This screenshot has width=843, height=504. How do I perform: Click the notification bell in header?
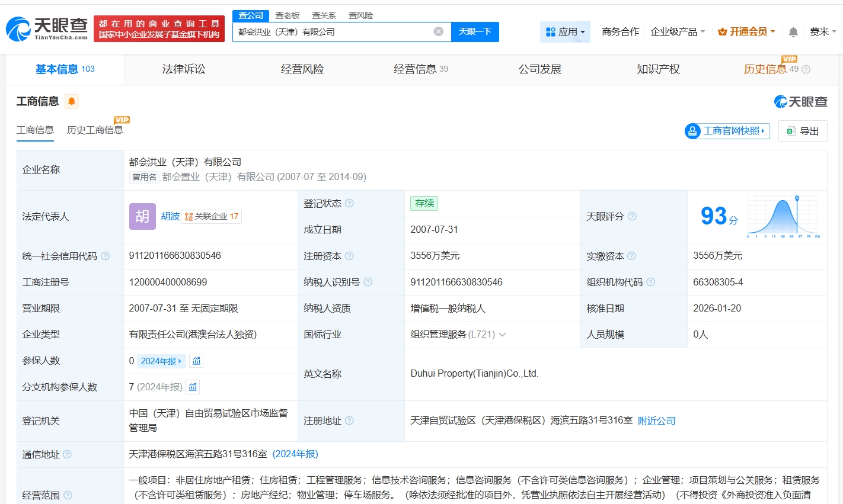[793, 32]
